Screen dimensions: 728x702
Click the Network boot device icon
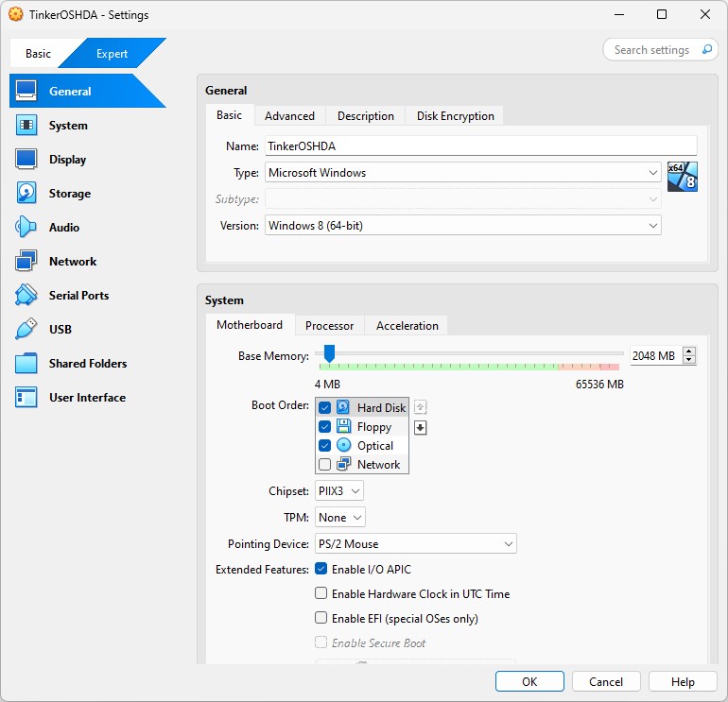(343, 464)
